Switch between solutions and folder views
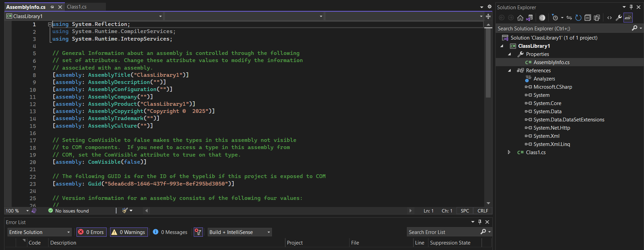The width and height of the screenshot is (644, 250). [530, 18]
